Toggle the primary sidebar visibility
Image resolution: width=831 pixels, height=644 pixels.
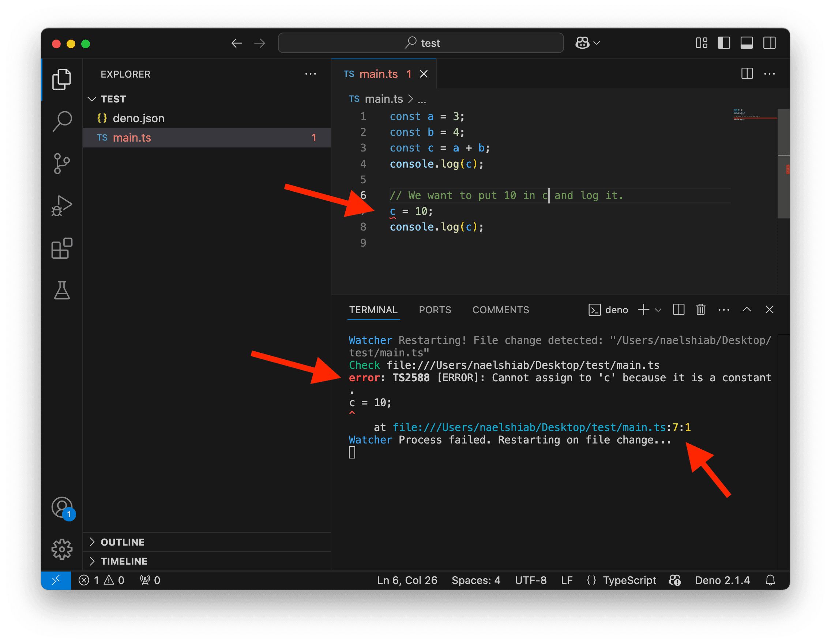click(724, 43)
